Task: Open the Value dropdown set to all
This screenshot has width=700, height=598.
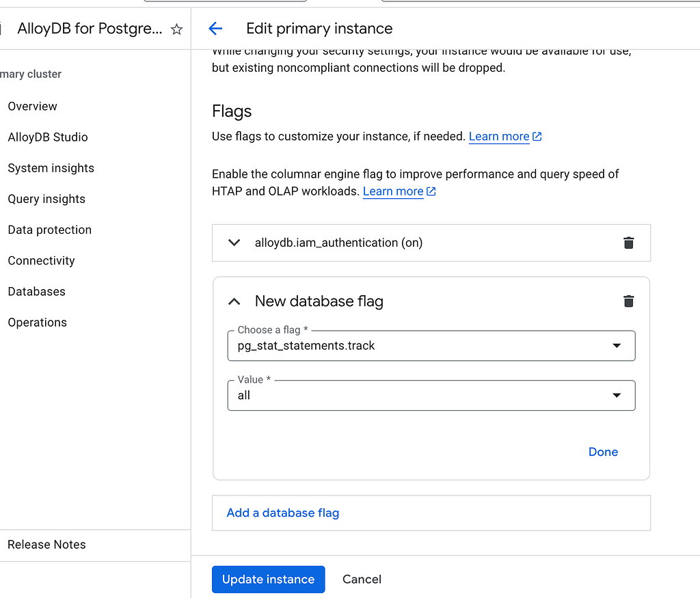Action: click(x=431, y=395)
